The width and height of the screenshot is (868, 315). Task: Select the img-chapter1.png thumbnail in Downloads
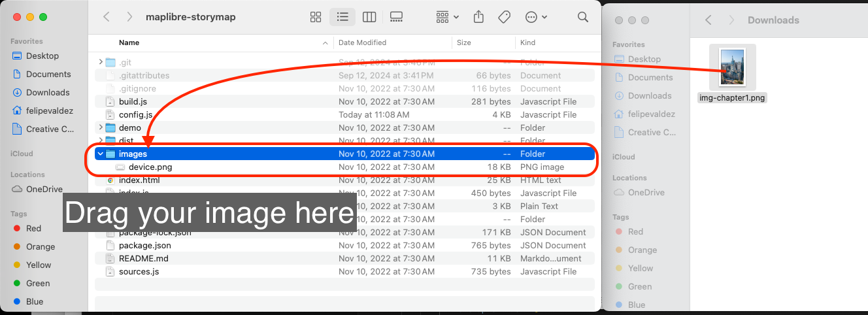tap(731, 67)
